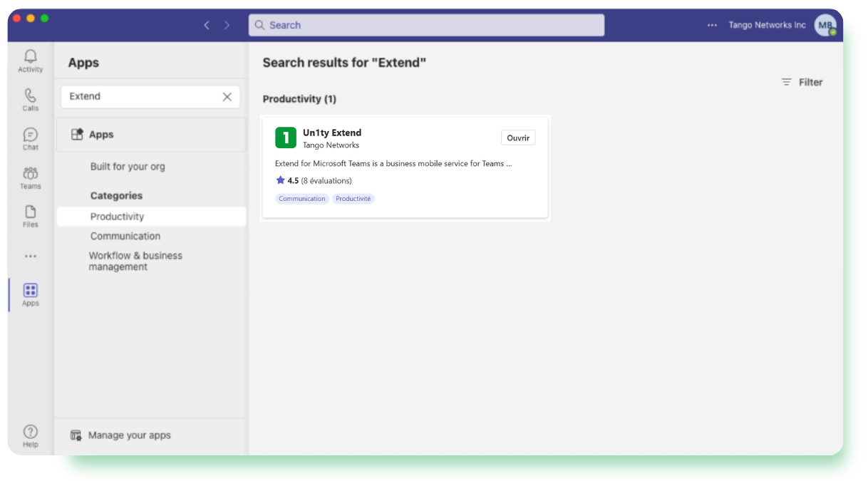The height and width of the screenshot is (481, 868).
Task: Open the Un1ty Extend app title
Action: [x=332, y=133]
